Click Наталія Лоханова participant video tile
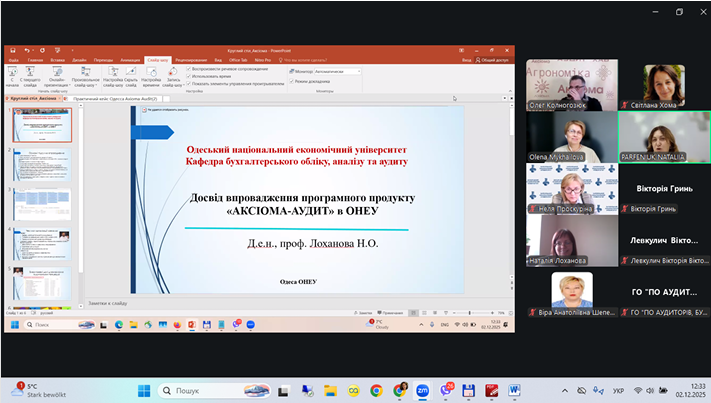This screenshot has height=403, width=711. (572, 241)
